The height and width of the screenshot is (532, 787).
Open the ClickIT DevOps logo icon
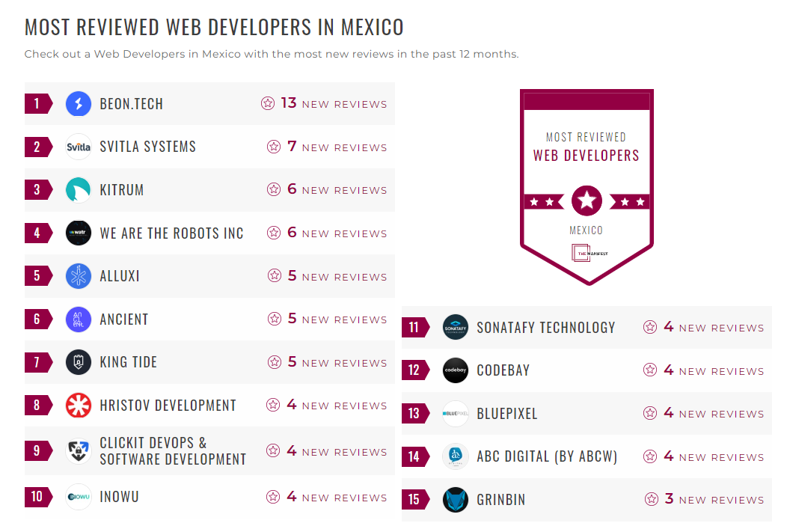pos(79,450)
